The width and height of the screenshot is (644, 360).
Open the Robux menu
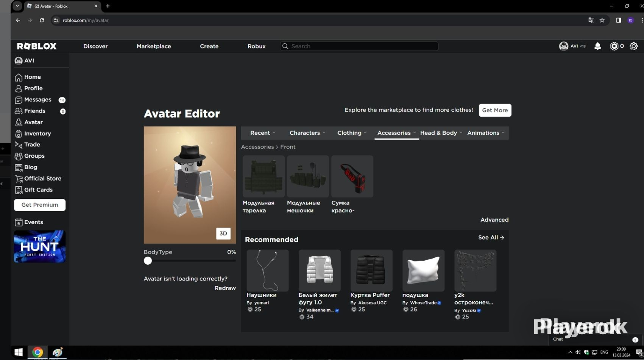pyautogui.click(x=256, y=46)
